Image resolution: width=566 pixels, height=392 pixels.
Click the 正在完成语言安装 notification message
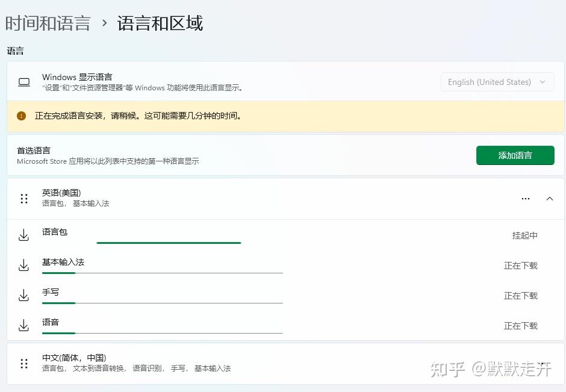point(138,116)
